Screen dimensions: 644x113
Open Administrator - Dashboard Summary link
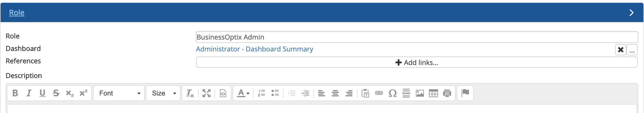click(x=254, y=49)
